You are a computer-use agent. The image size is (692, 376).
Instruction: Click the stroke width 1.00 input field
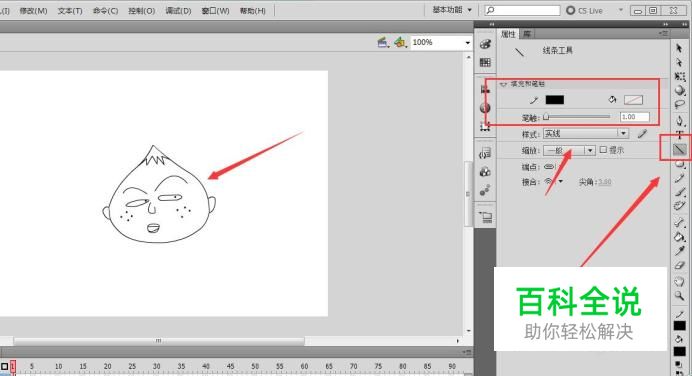pyautogui.click(x=635, y=117)
